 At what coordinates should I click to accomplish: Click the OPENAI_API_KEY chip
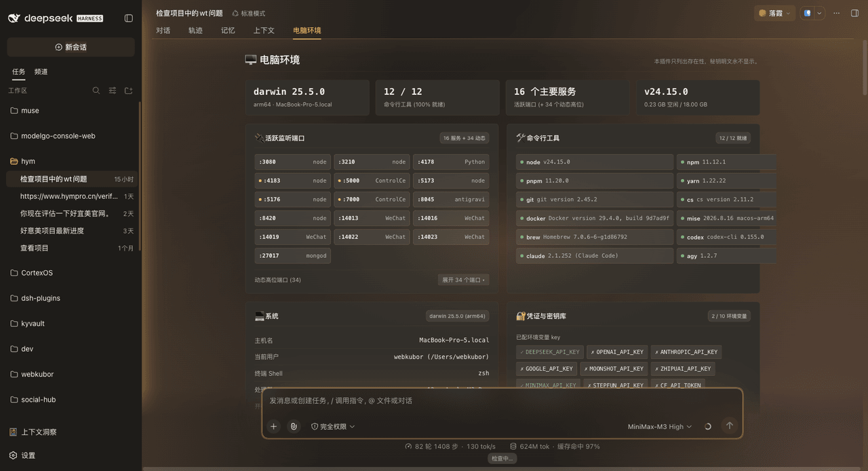[x=617, y=352]
